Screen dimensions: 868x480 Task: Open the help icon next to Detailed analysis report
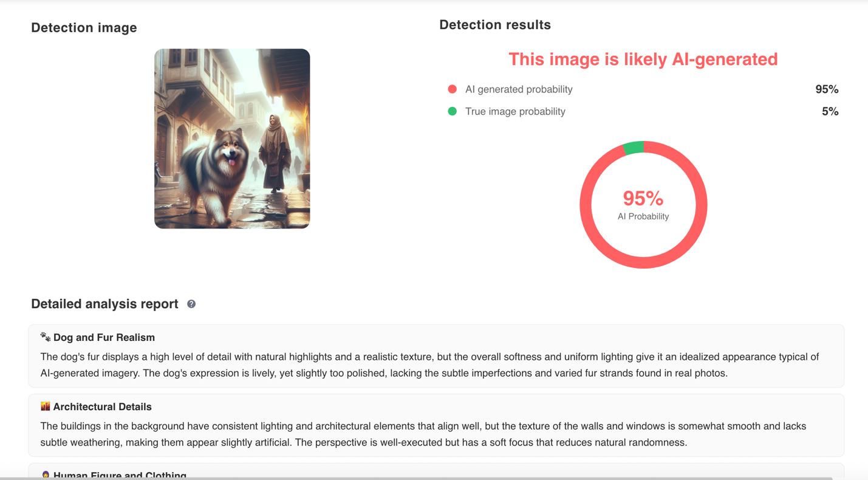[191, 303]
